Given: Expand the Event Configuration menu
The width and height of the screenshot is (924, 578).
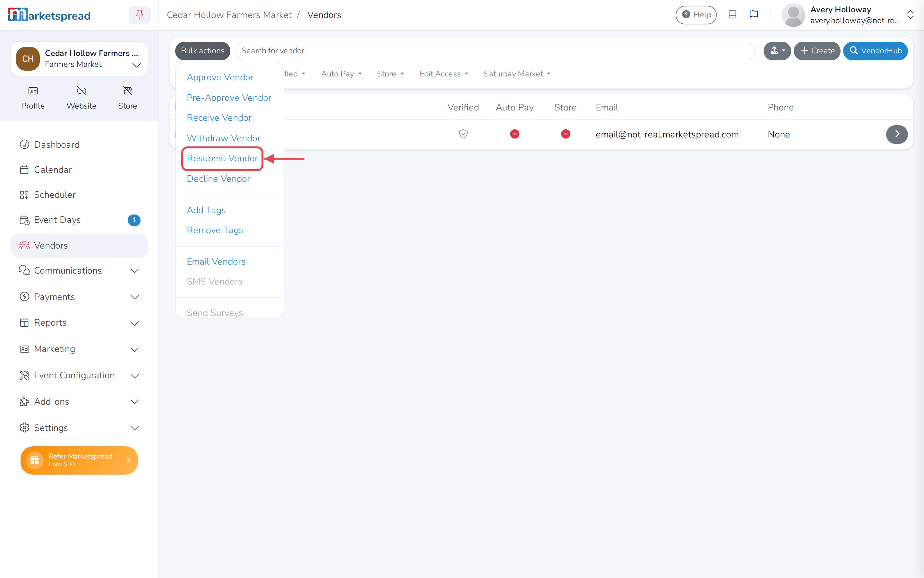Looking at the screenshot, I should tap(79, 375).
